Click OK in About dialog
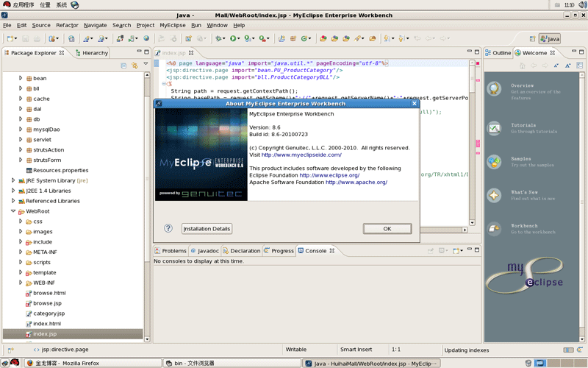The image size is (588, 368). click(387, 229)
